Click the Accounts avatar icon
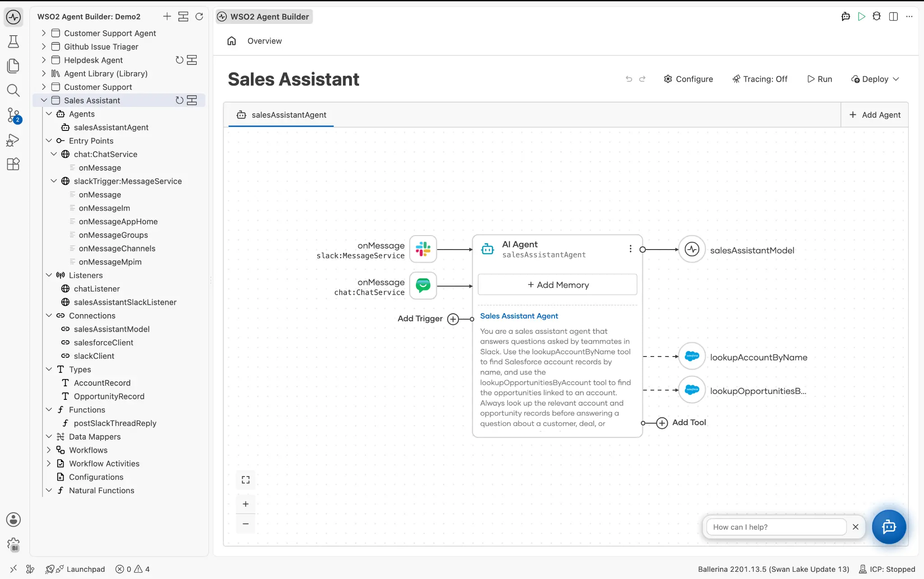Screen dimensions: 924x579 pyautogui.click(x=14, y=520)
